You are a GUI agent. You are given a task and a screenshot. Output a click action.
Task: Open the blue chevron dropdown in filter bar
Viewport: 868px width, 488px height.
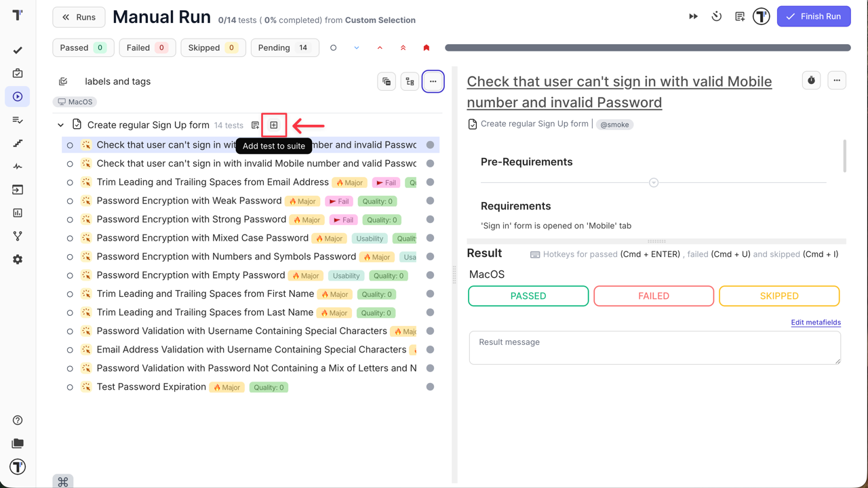pos(355,47)
